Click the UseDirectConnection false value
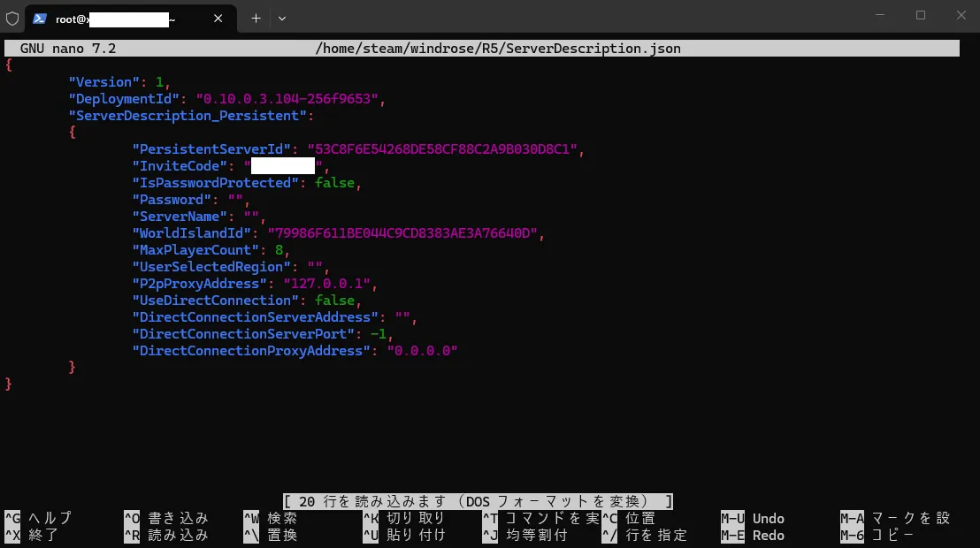 [x=334, y=301]
